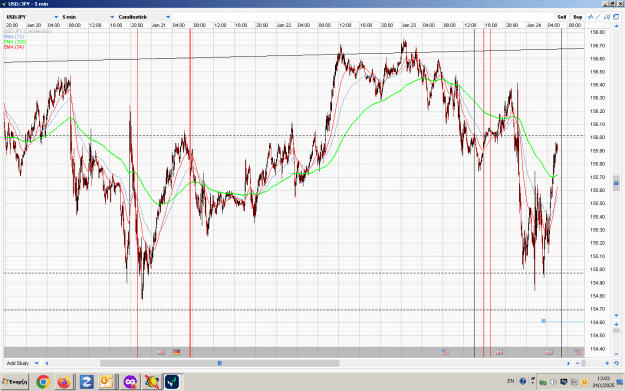Viewport: 625px width, 391px height.
Task: Launch Google Chrome from the taskbar
Action: [x=43, y=382]
